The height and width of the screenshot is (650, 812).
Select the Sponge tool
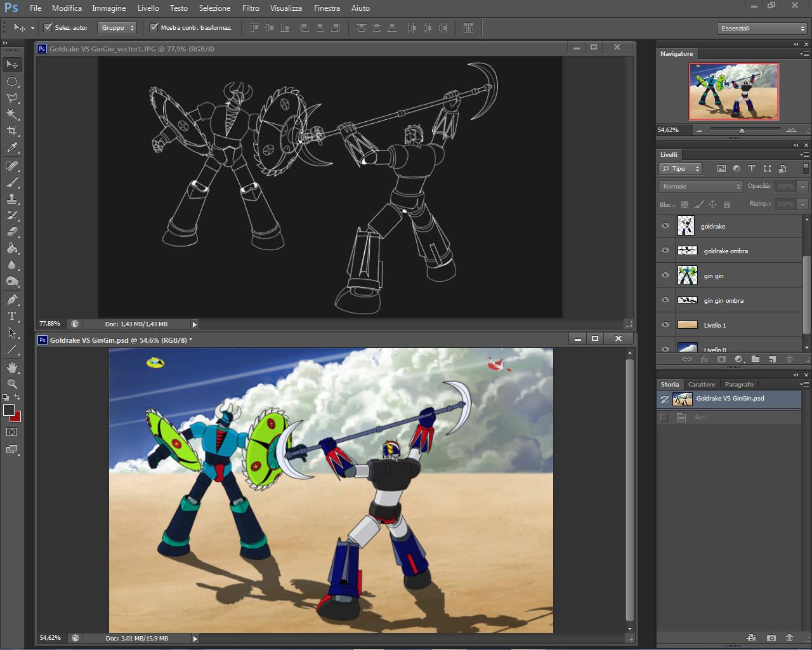tap(12, 281)
